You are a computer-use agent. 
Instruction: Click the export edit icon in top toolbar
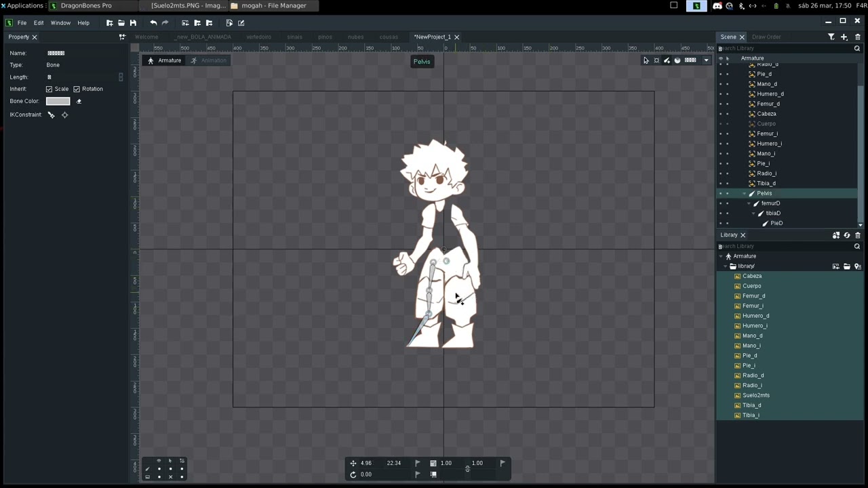(241, 23)
